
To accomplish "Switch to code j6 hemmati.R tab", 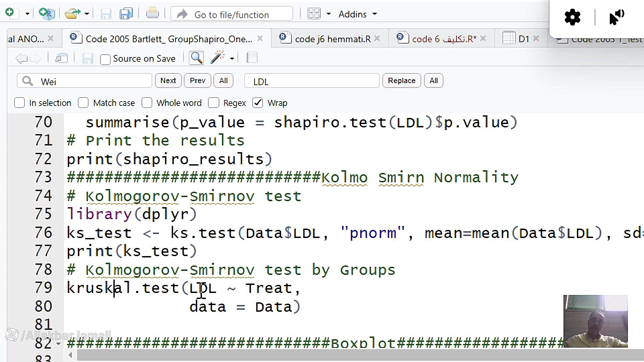I will tap(332, 39).
